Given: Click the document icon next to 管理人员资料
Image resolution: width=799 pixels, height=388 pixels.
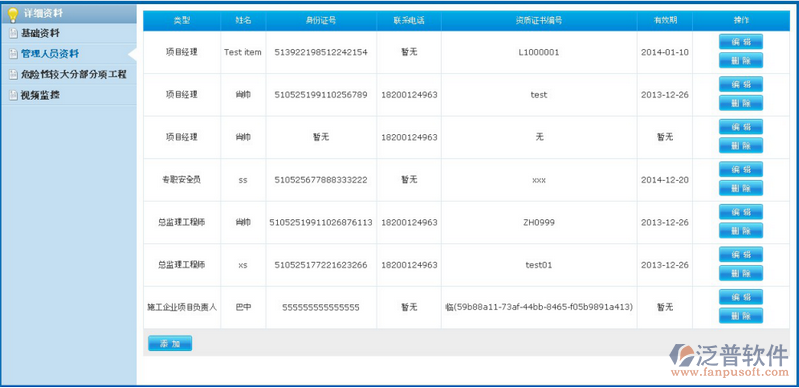Looking at the screenshot, I should pyautogui.click(x=13, y=54).
